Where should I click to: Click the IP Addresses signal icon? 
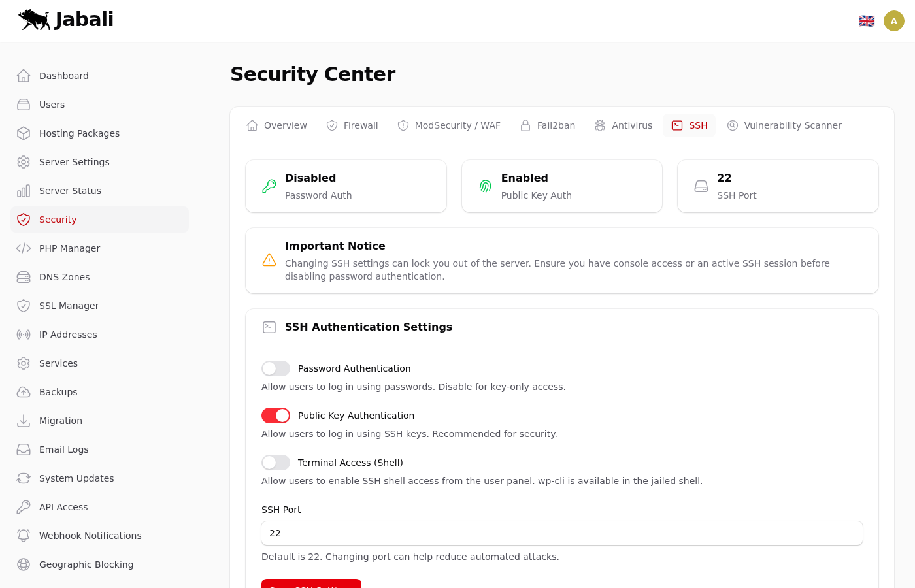pos(24,335)
